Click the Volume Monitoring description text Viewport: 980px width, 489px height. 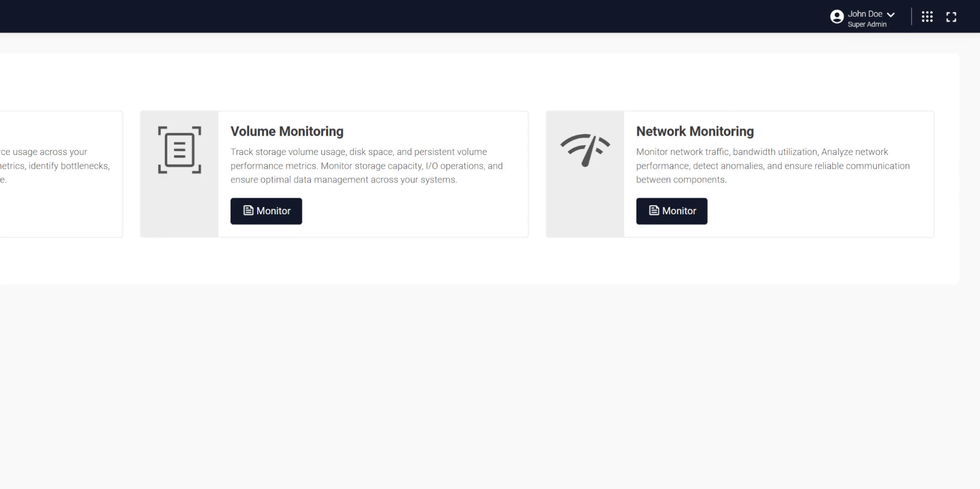366,165
